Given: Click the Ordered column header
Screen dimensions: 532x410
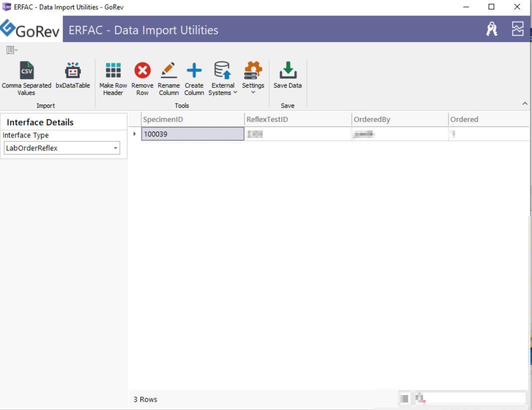Looking at the screenshot, I should point(489,119).
